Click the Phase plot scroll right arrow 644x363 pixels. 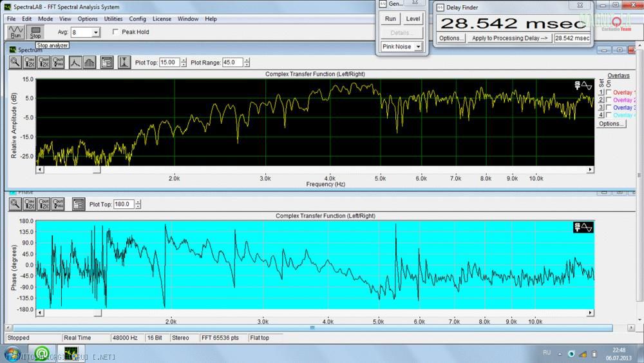(x=590, y=313)
